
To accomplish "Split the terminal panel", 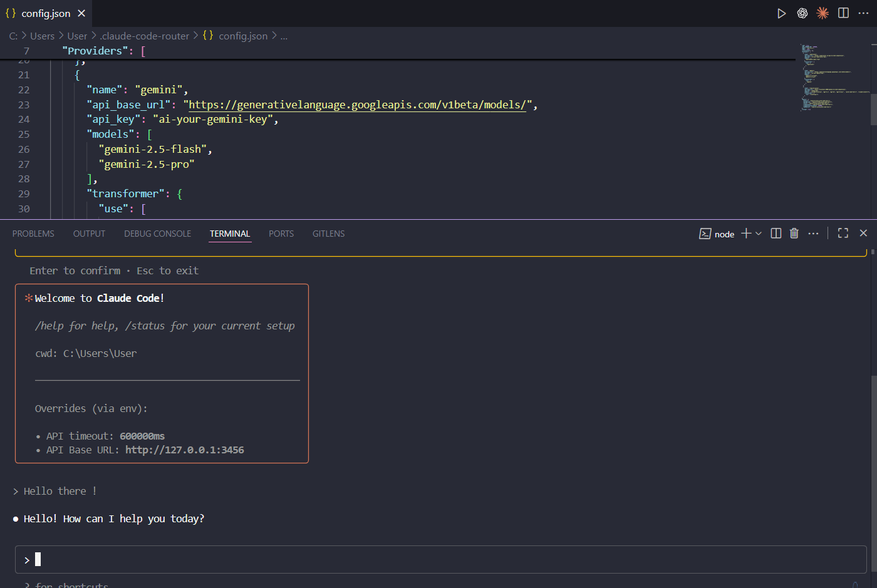I will 776,234.
